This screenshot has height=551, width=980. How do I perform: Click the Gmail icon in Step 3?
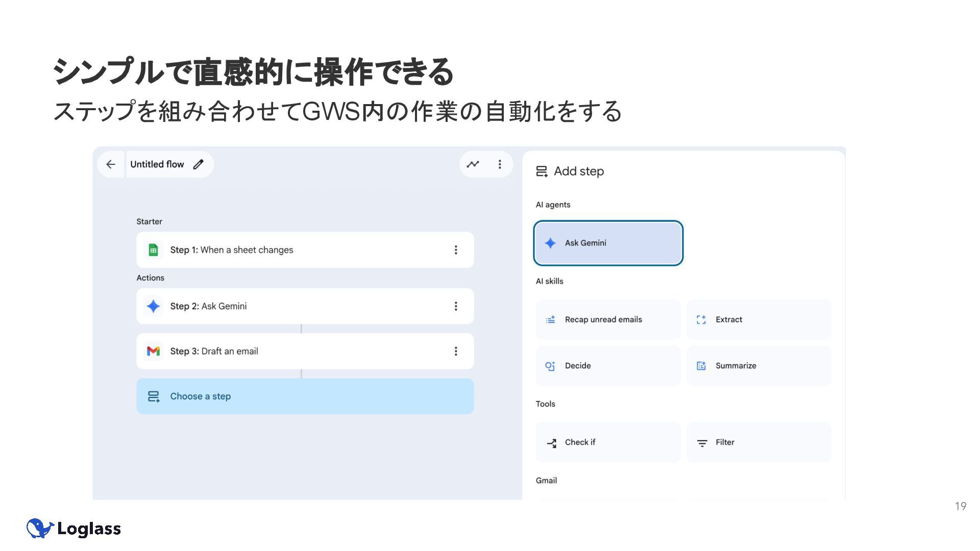click(153, 351)
